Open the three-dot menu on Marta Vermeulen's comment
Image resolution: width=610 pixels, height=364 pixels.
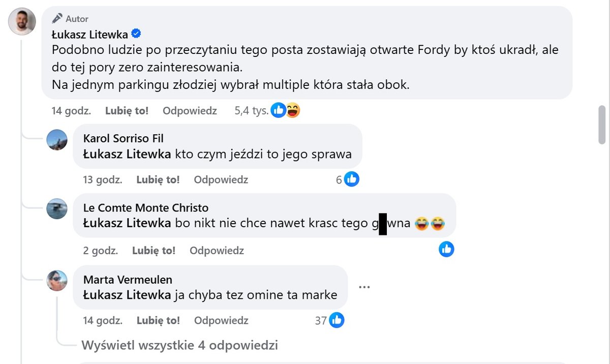364,287
